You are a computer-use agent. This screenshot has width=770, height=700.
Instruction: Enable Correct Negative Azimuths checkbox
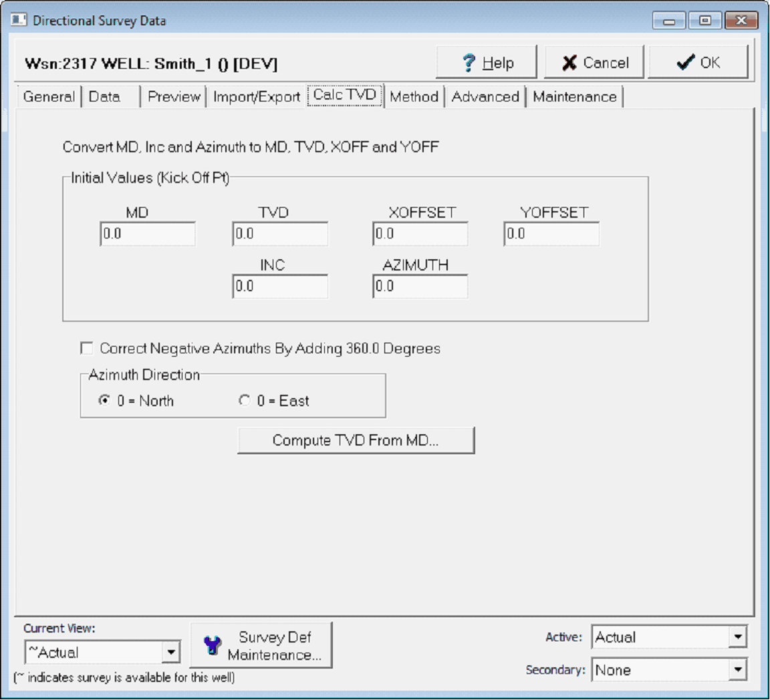87,349
